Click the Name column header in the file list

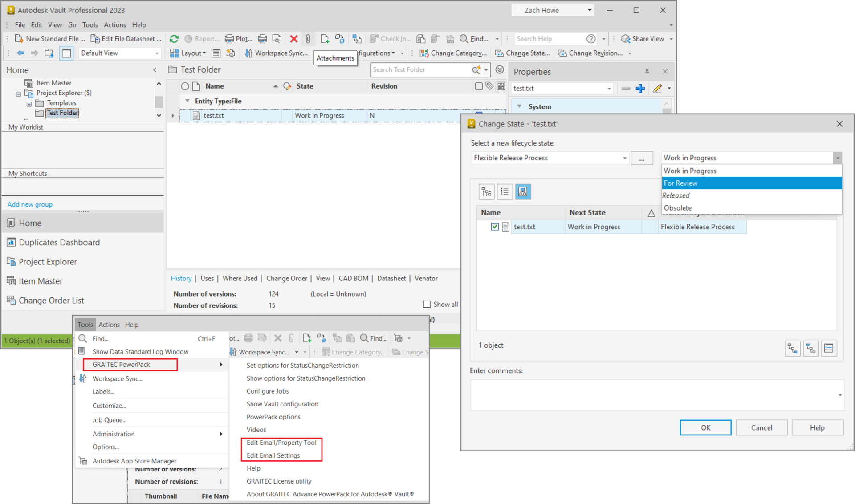point(215,86)
